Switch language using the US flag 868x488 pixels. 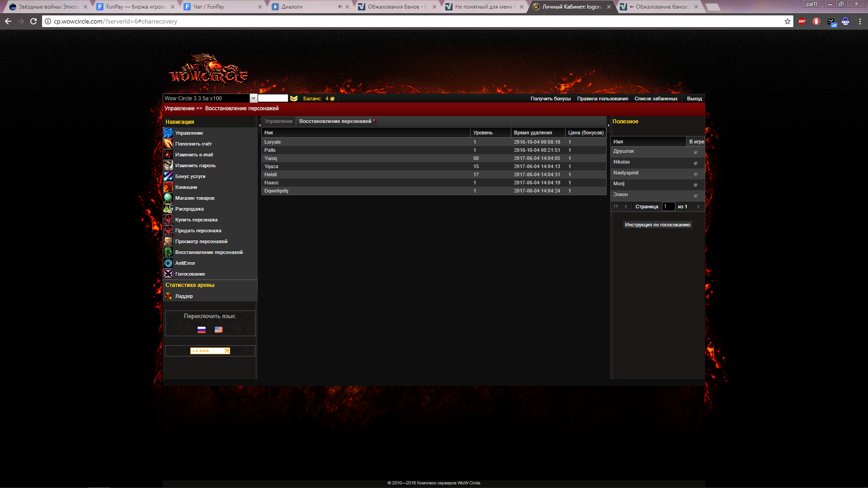click(218, 330)
